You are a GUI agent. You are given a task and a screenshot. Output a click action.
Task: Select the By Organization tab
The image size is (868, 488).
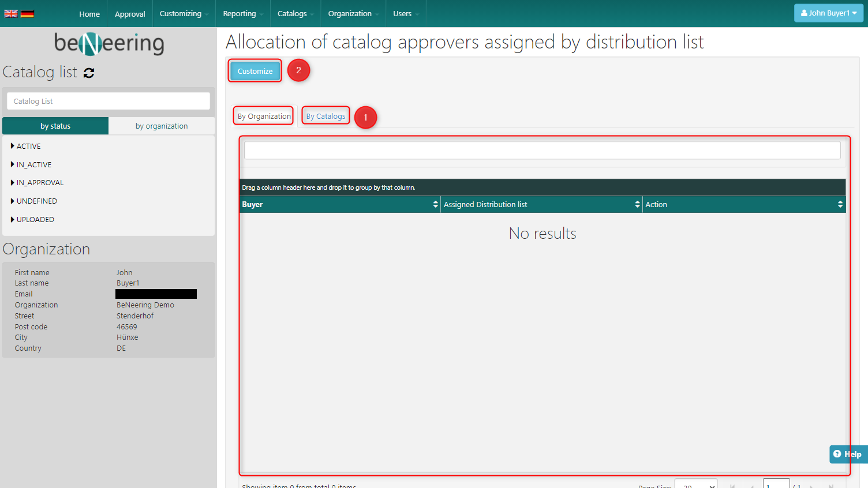point(264,116)
